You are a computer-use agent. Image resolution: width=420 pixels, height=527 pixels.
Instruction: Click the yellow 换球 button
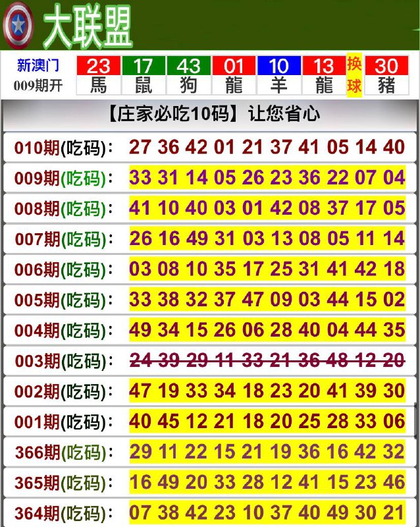(354, 75)
